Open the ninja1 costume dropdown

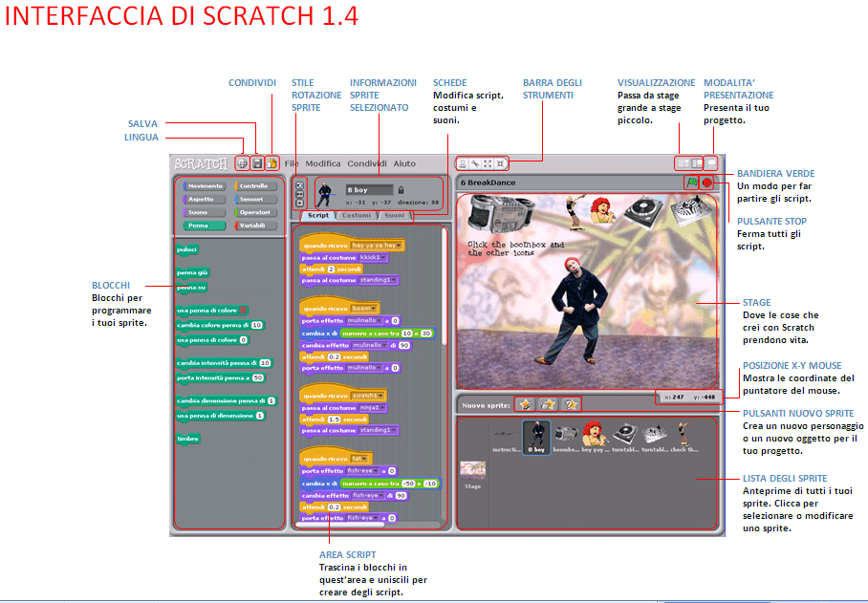click(x=372, y=408)
